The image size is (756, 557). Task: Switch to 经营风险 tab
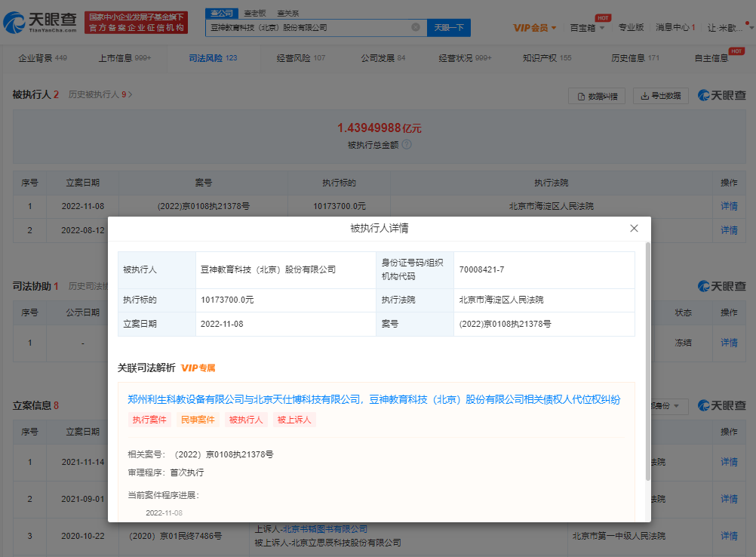(x=301, y=58)
